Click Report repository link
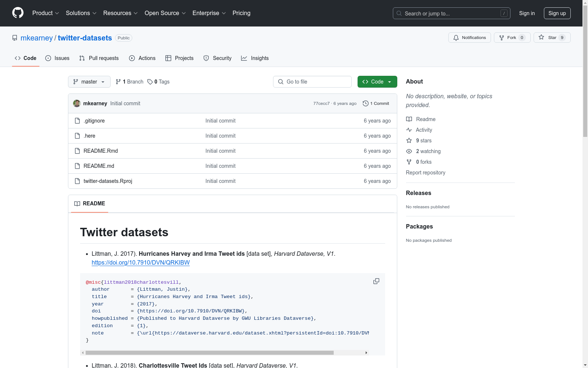Image resolution: width=588 pixels, height=368 pixels. (x=426, y=173)
